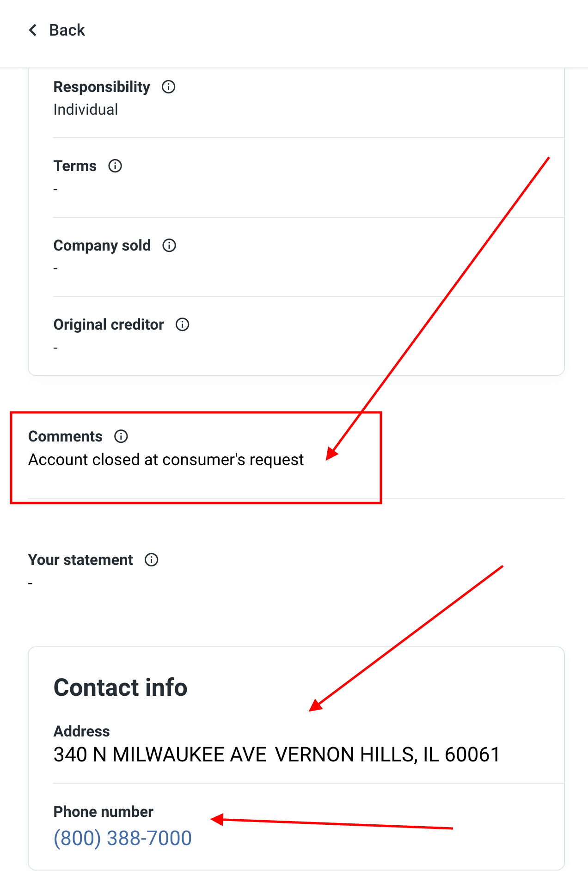Viewport: 588px width, 871px height.
Task: Tap the "Back" text label
Action: [67, 30]
